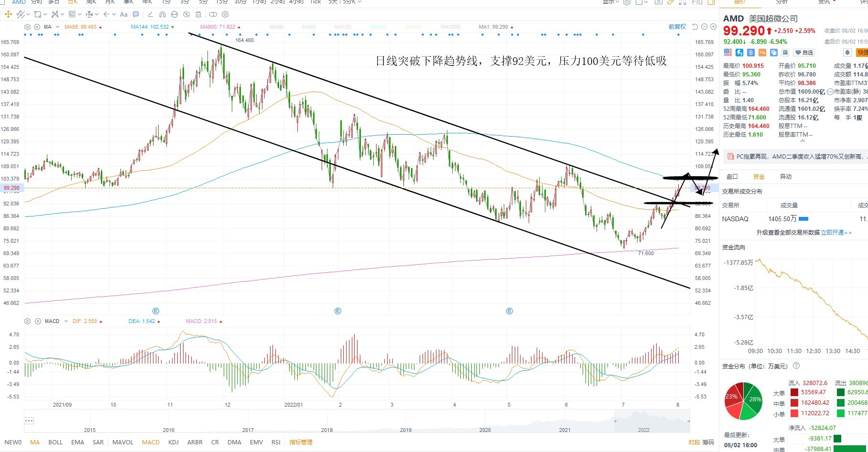Collapse the quote details with chevron
868x452 pixels.
coord(803,141)
